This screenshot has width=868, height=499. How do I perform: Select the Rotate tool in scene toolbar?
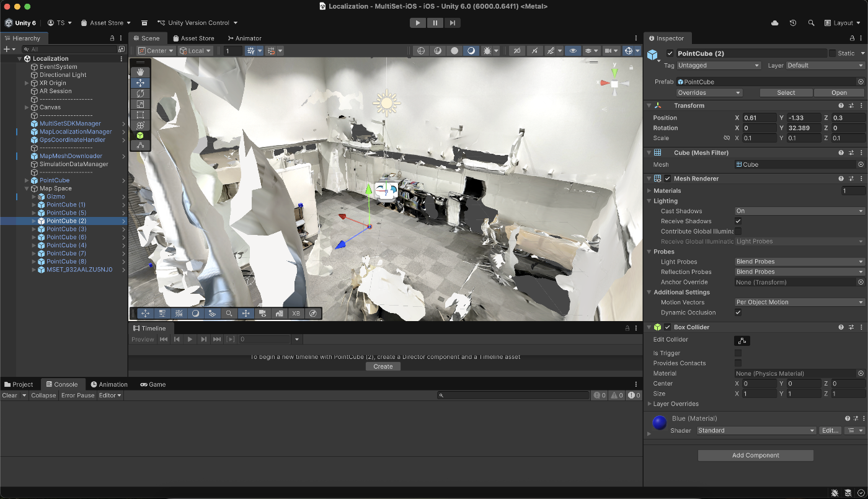(140, 94)
